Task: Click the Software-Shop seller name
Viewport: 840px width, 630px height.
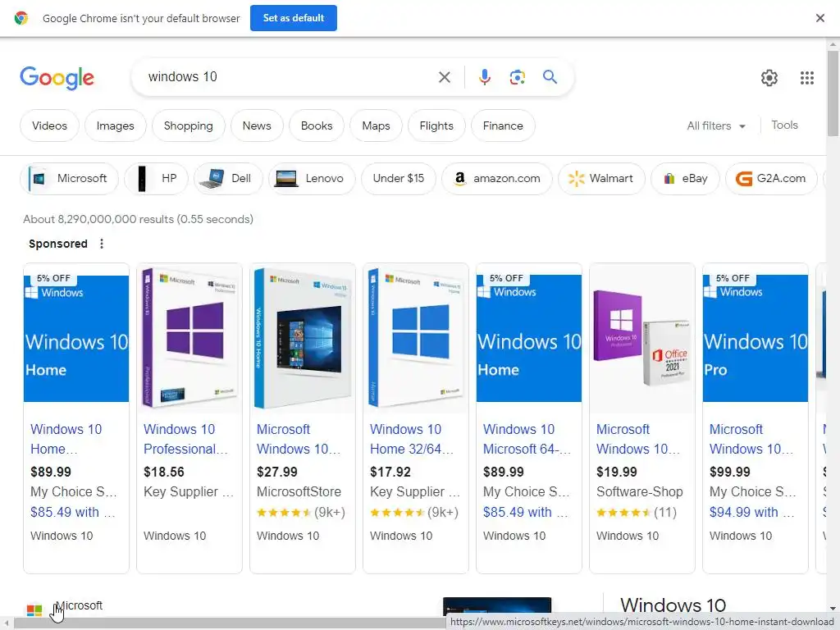Action: 639,492
